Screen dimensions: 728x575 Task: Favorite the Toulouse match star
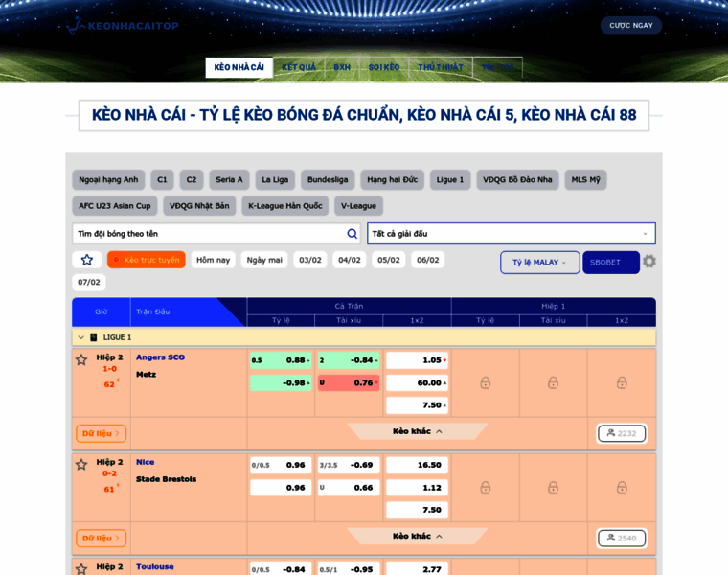click(81, 569)
